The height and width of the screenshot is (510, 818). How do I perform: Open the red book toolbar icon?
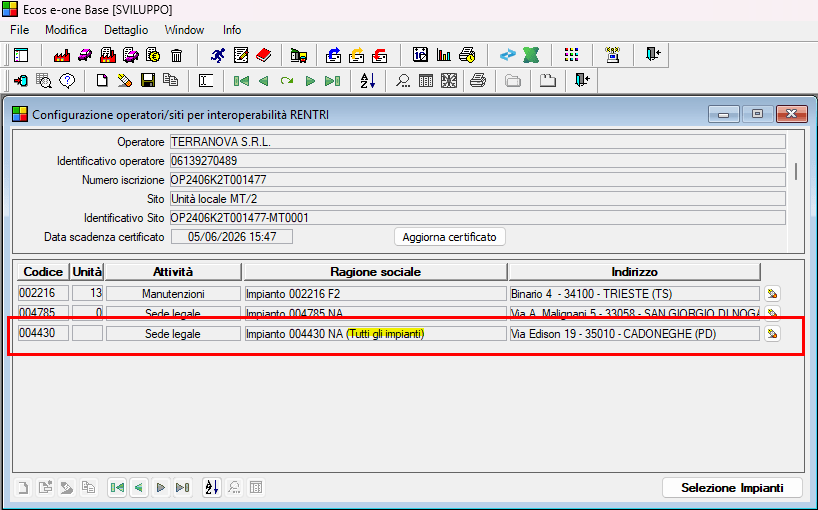click(263, 55)
